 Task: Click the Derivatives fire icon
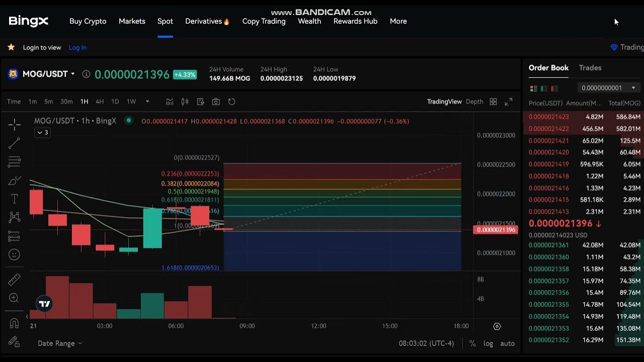point(226,21)
